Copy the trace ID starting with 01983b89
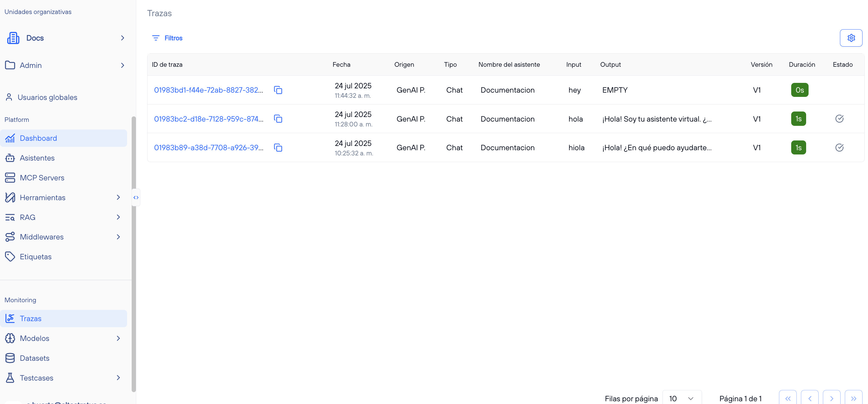This screenshot has height=404, width=868. point(278,147)
